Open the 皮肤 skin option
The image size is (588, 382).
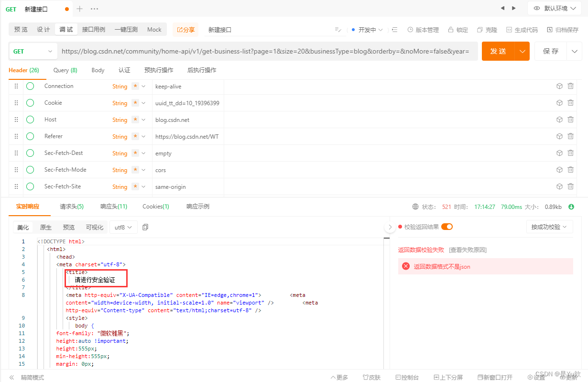[x=371, y=377]
